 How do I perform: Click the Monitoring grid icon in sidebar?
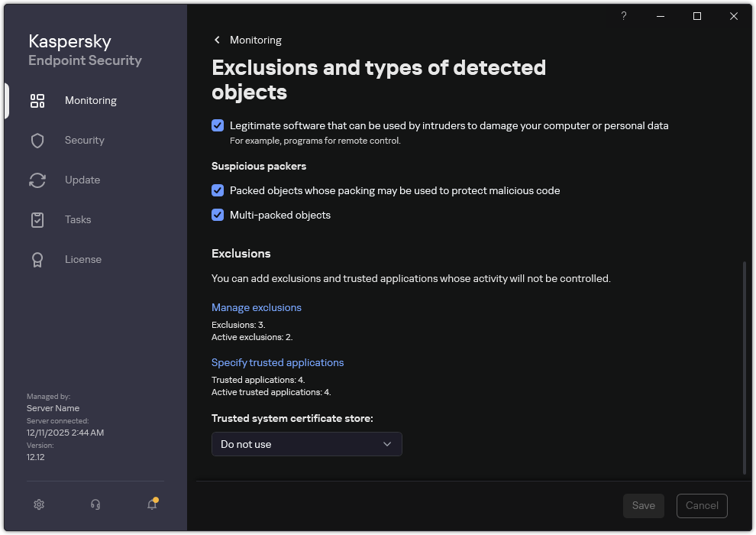click(x=37, y=100)
